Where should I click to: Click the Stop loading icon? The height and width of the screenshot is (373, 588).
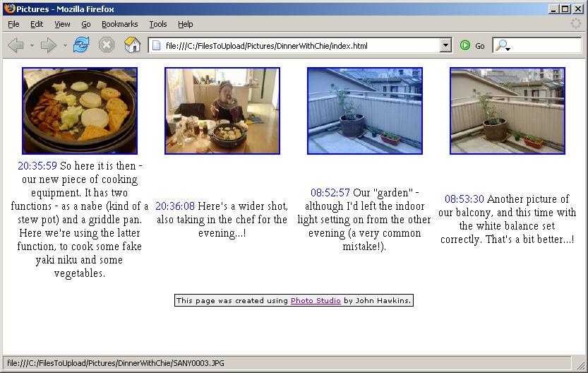(107, 45)
